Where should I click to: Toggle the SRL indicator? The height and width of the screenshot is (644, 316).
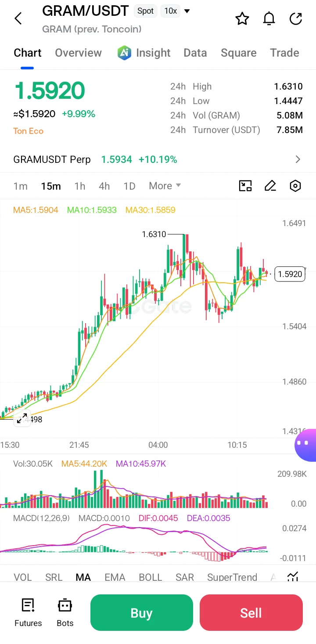pyautogui.click(x=54, y=577)
